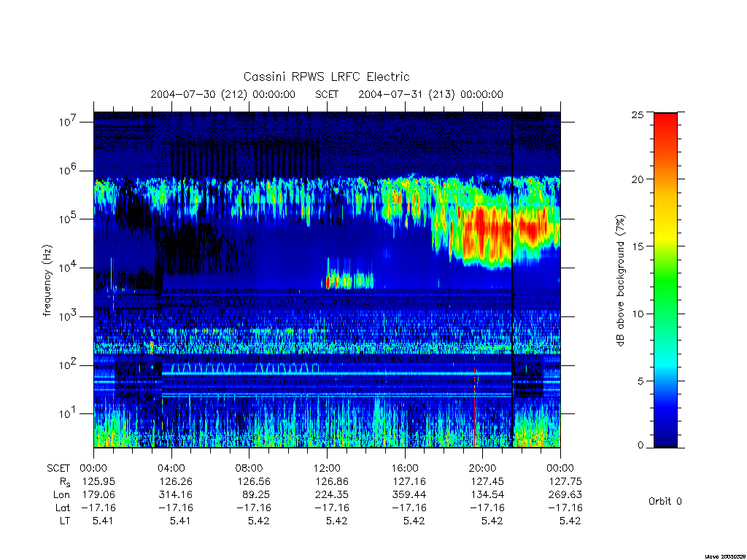
Task: Click the 5 label on the colorbar
Action: (640, 381)
